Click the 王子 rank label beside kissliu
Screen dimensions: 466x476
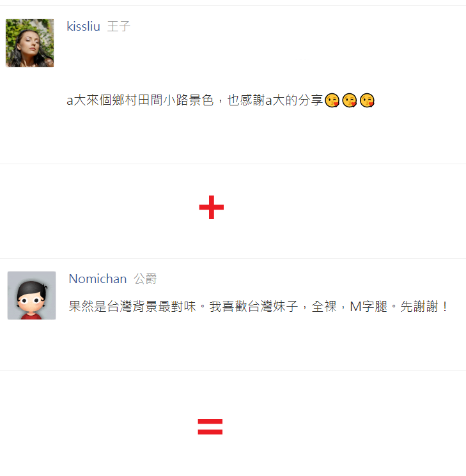pyautogui.click(x=118, y=26)
